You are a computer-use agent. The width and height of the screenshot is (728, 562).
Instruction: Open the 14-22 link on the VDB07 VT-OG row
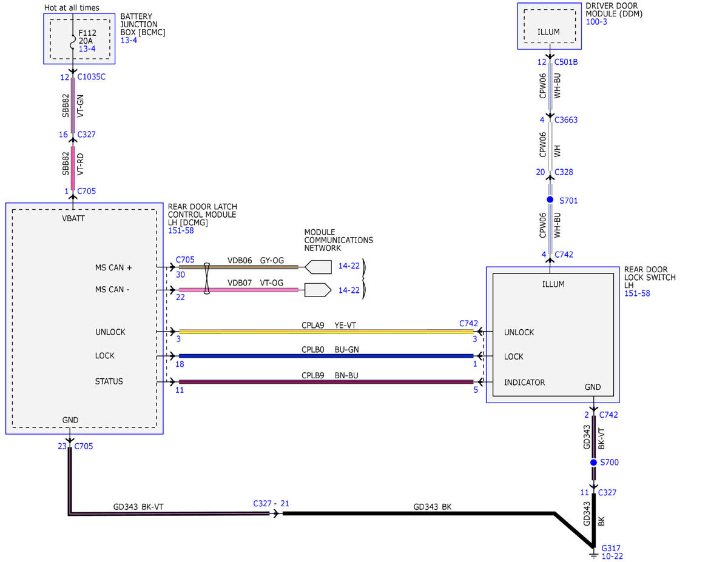(x=349, y=290)
